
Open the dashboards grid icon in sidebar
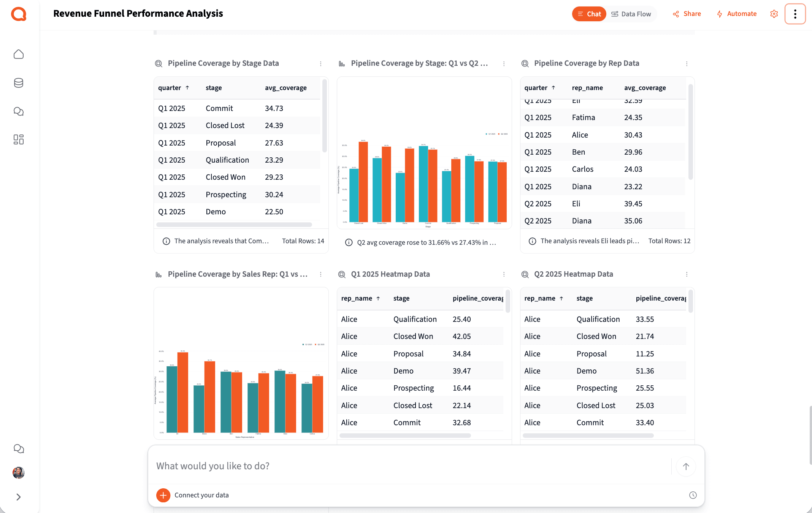pos(18,139)
